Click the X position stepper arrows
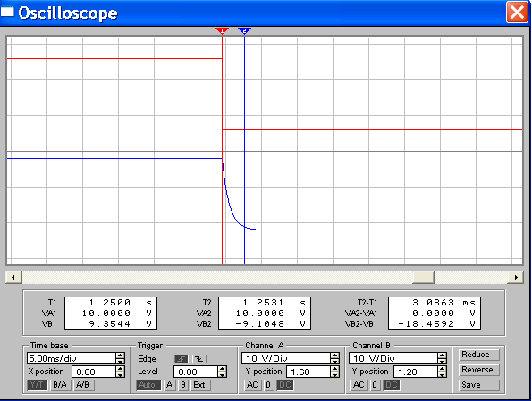 coord(120,372)
